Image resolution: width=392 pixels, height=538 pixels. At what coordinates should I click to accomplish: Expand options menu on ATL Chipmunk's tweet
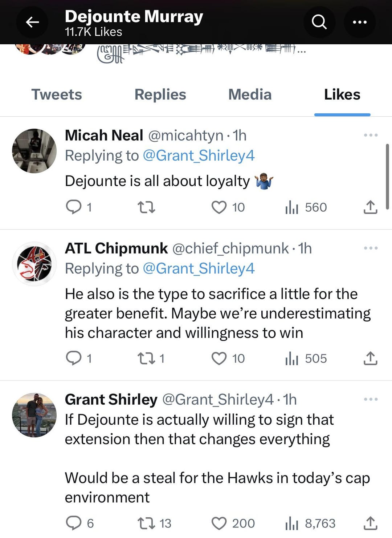click(371, 248)
